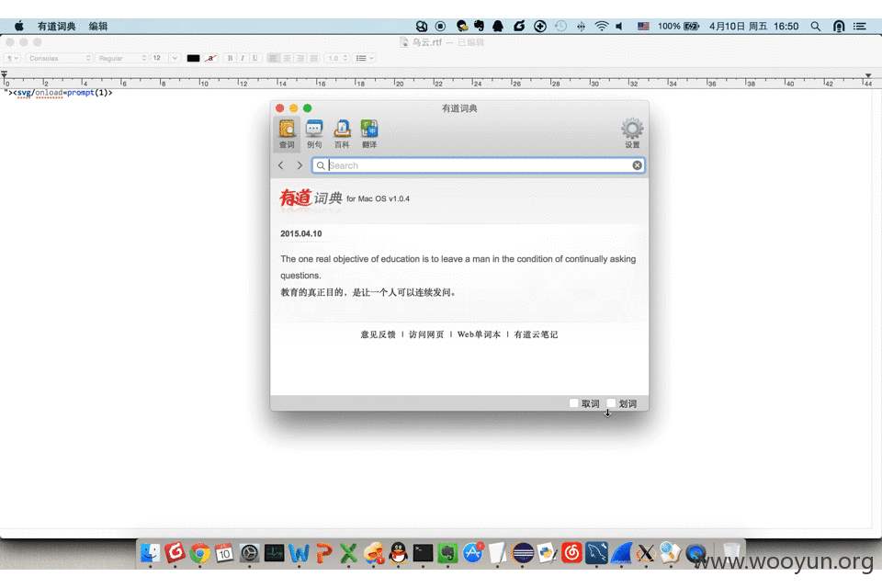Viewport: 882px width, 588px height.
Task: Open Calendar from the dock
Action: pyautogui.click(x=224, y=553)
